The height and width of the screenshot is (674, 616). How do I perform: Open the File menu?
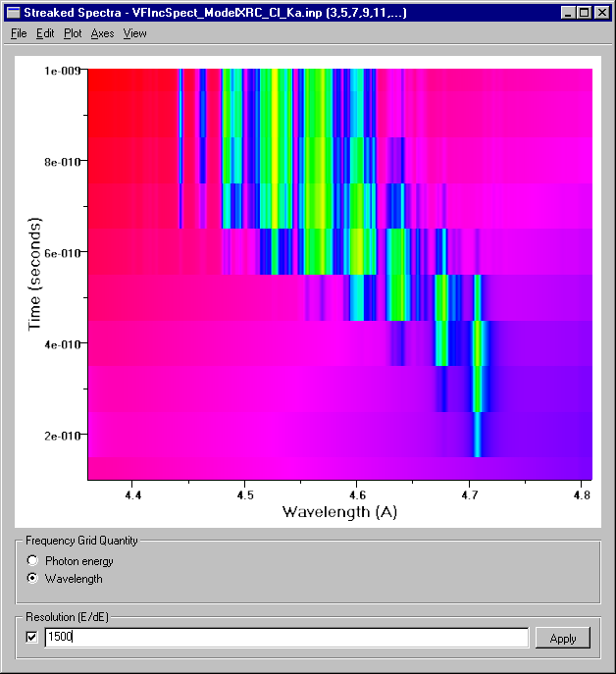pyautogui.click(x=19, y=33)
